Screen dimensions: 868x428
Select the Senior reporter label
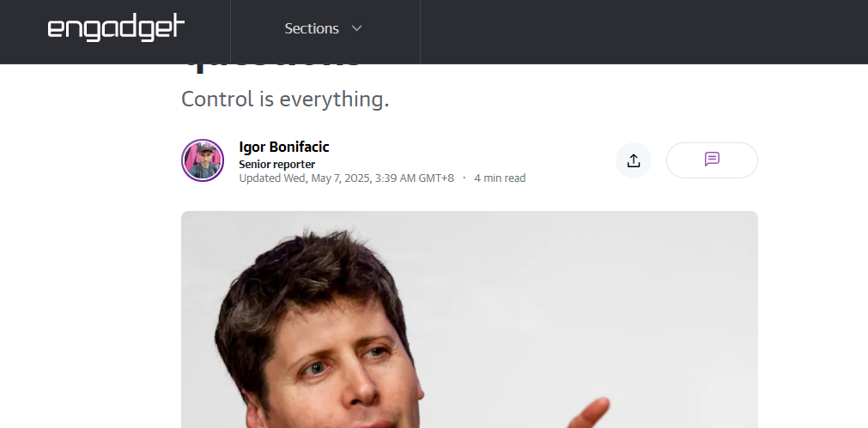pos(276,164)
